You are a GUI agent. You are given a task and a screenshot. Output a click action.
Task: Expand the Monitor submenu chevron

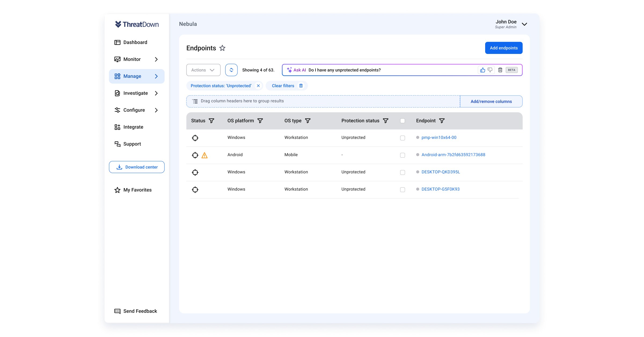(156, 59)
